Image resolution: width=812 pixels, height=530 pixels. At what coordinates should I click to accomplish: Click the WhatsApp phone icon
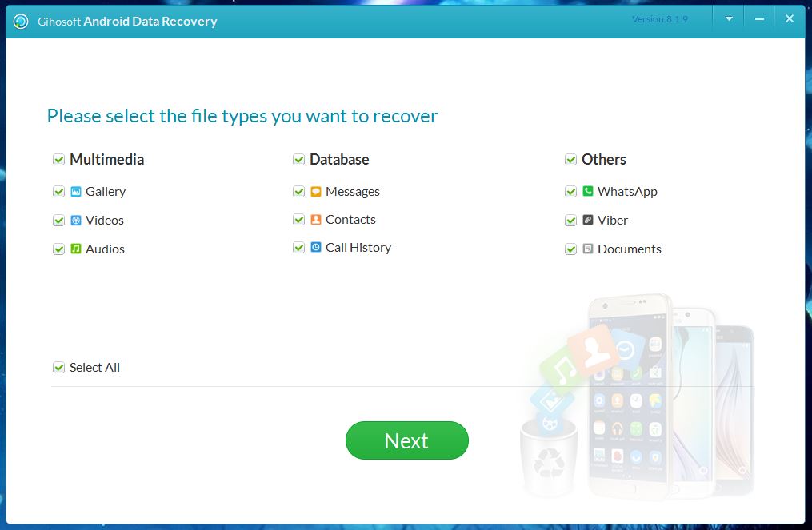pyautogui.click(x=588, y=192)
